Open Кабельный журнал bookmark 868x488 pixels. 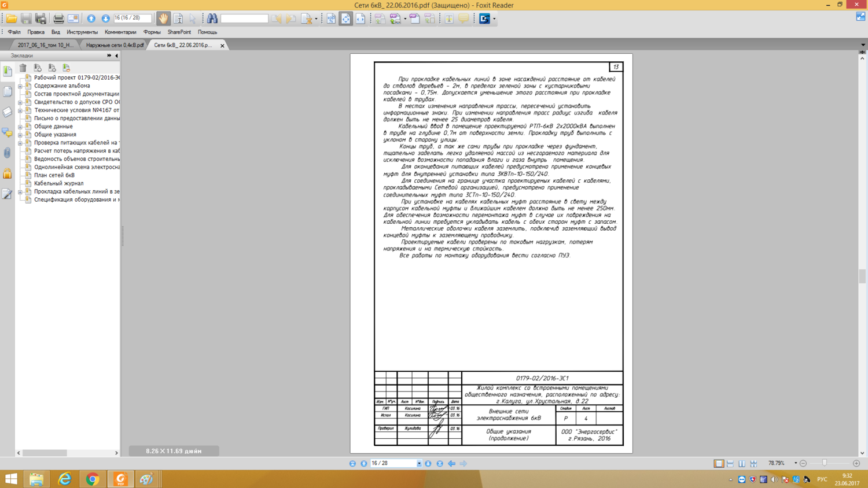tap(58, 183)
